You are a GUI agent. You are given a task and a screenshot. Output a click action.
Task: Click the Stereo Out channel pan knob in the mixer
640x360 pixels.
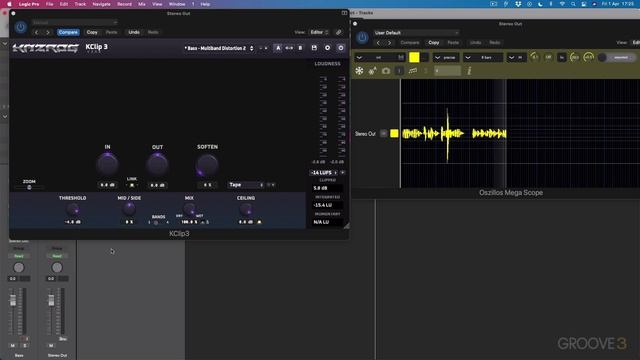[x=57, y=267]
